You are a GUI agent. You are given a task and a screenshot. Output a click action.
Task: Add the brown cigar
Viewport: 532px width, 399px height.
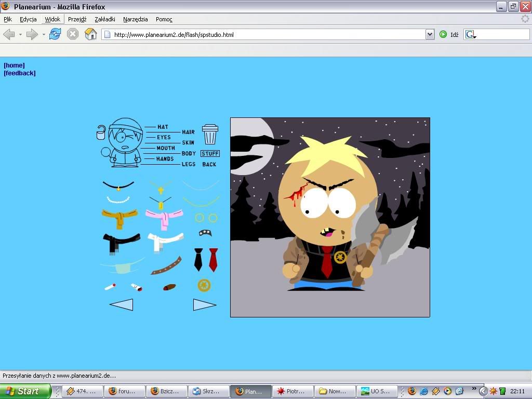pos(169,287)
